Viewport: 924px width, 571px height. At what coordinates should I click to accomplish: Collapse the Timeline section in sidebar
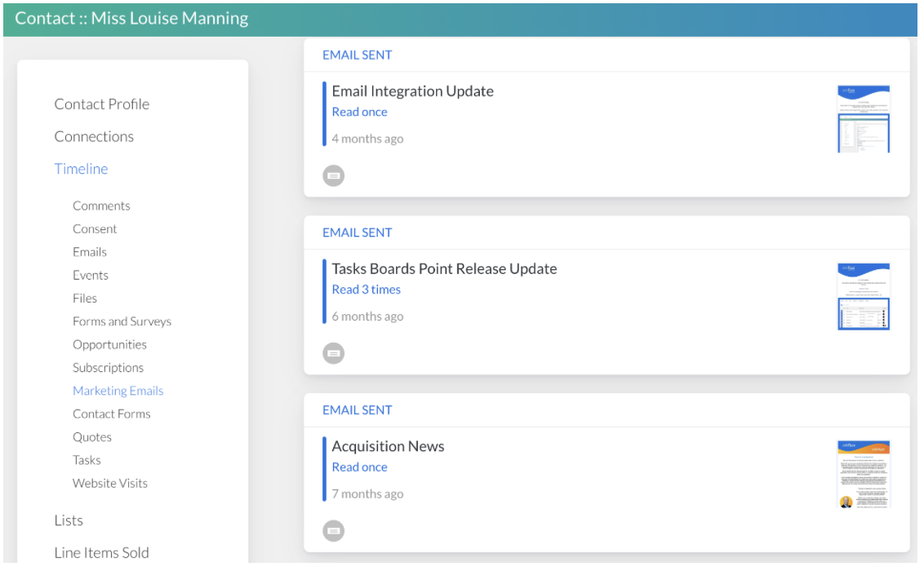click(81, 169)
